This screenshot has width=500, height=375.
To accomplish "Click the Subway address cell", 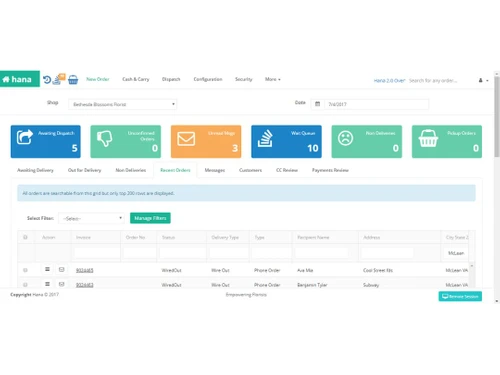I will tap(371, 285).
